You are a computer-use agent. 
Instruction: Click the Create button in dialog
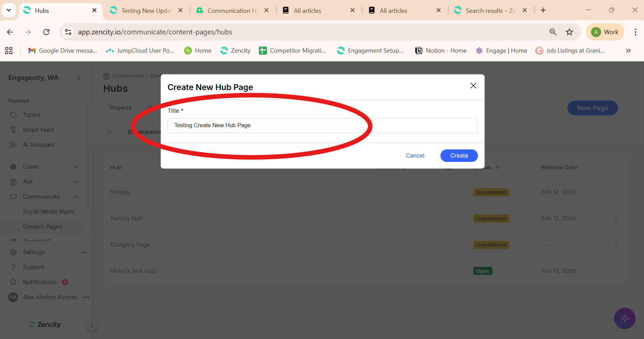click(x=459, y=156)
